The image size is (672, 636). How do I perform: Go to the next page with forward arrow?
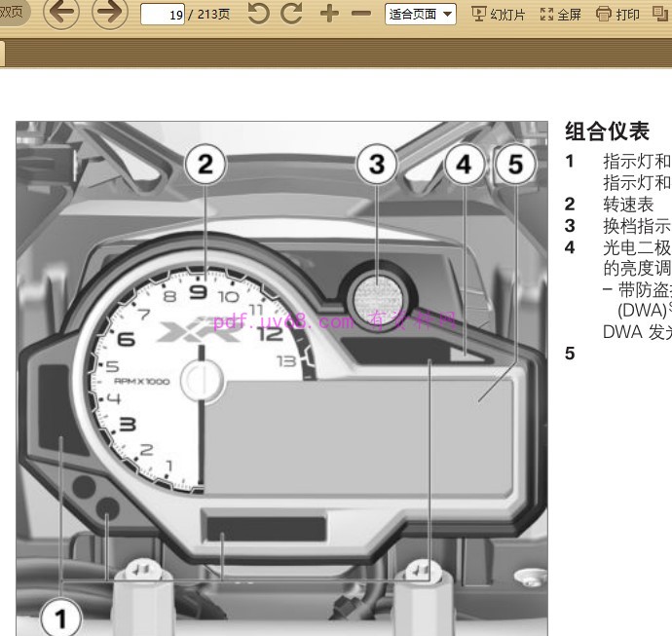(x=109, y=14)
